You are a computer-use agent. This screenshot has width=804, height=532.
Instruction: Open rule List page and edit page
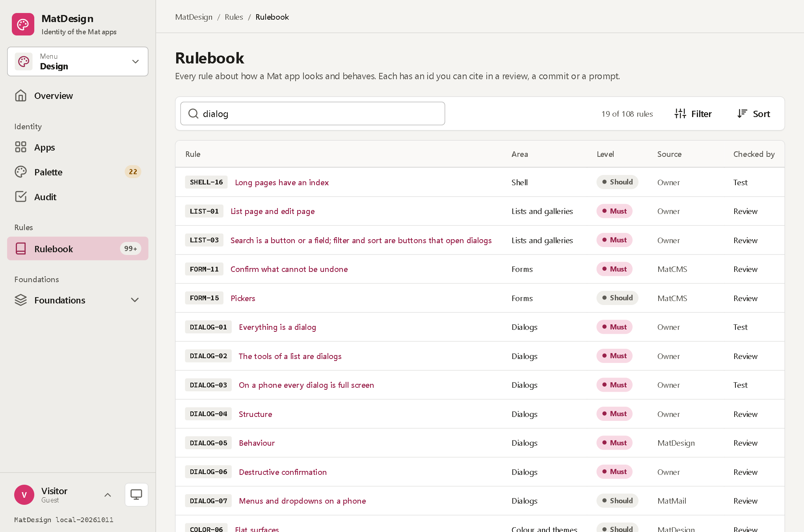[272, 211]
